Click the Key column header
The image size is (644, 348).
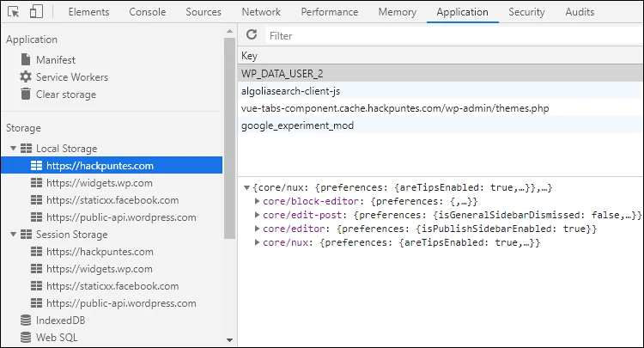coord(440,56)
